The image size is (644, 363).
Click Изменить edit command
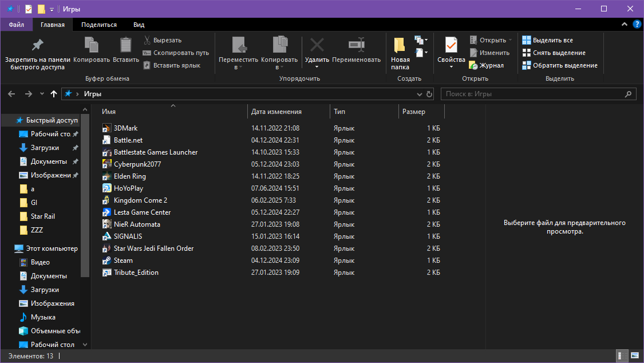(489, 53)
